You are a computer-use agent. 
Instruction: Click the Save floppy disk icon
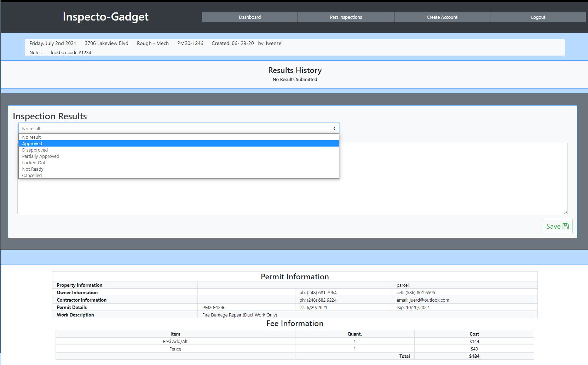pyautogui.click(x=566, y=226)
